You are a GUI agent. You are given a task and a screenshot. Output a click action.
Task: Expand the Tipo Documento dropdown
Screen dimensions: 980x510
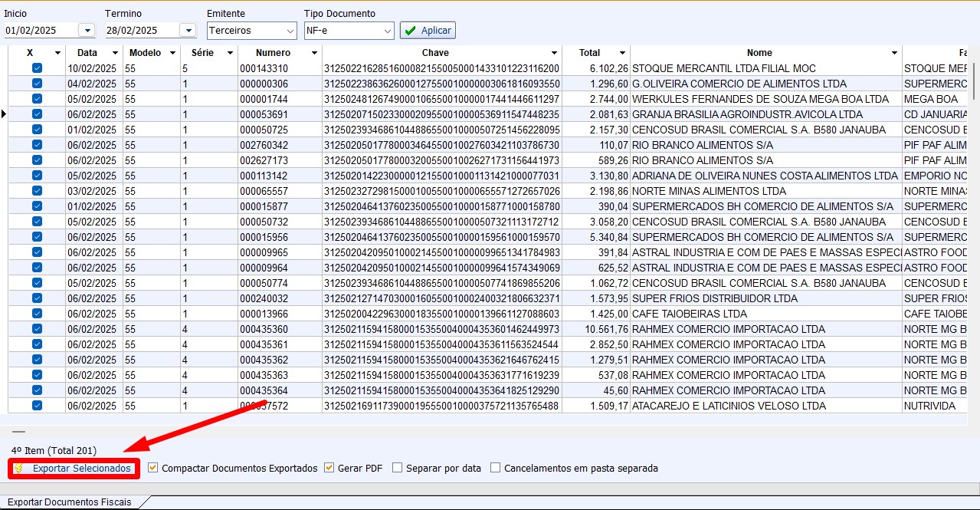click(x=387, y=31)
